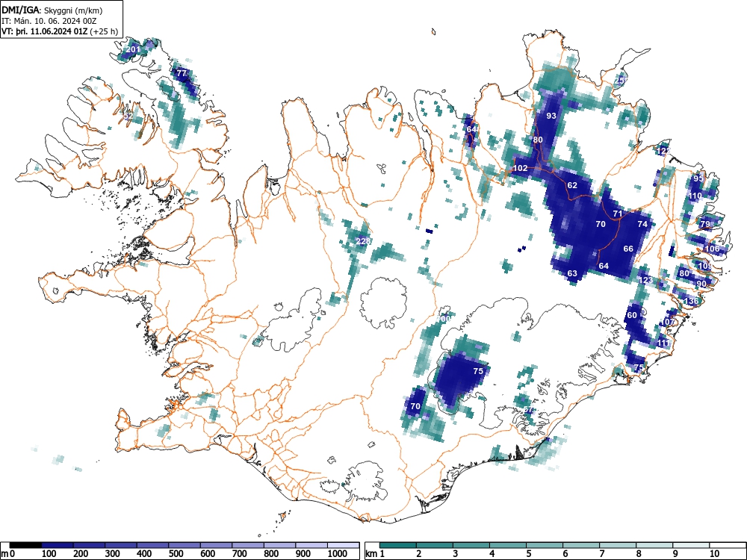The height and width of the screenshot is (560, 747).
Task: Click the '136' visibility value
Action: 691,301
